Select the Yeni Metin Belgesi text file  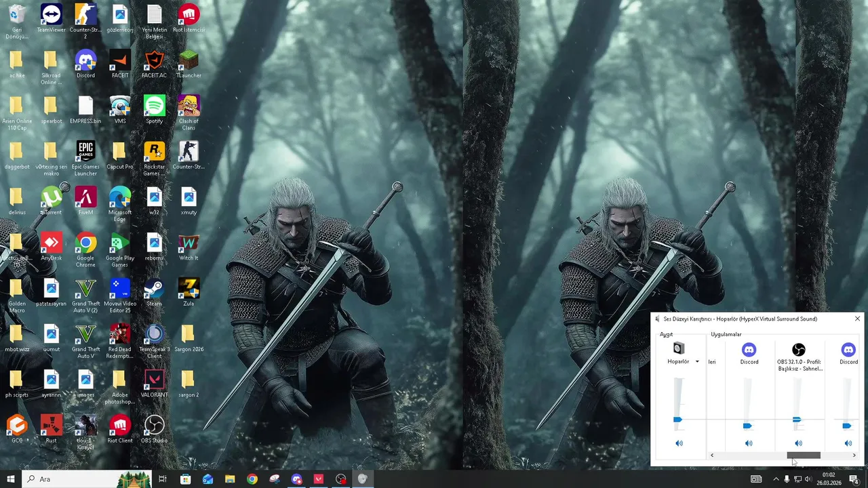point(154,20)
